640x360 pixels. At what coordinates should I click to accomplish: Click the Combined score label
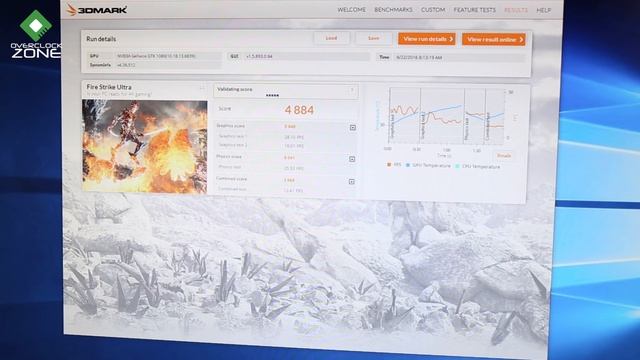(x=231, y=179)
